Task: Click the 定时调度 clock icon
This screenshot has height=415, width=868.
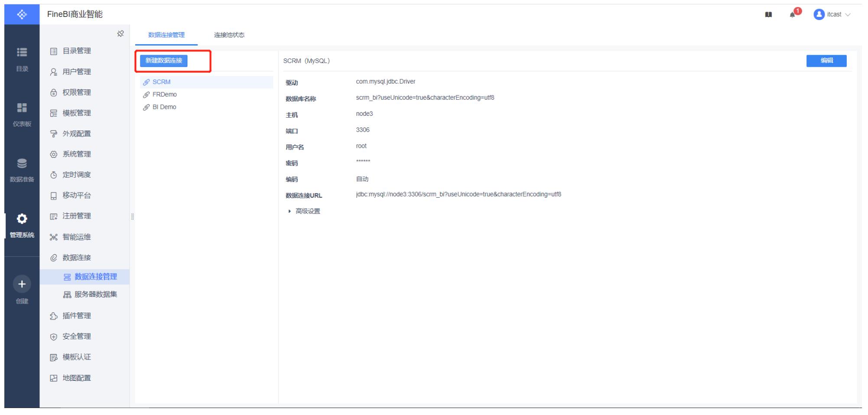Action: [x=54, y=175]
